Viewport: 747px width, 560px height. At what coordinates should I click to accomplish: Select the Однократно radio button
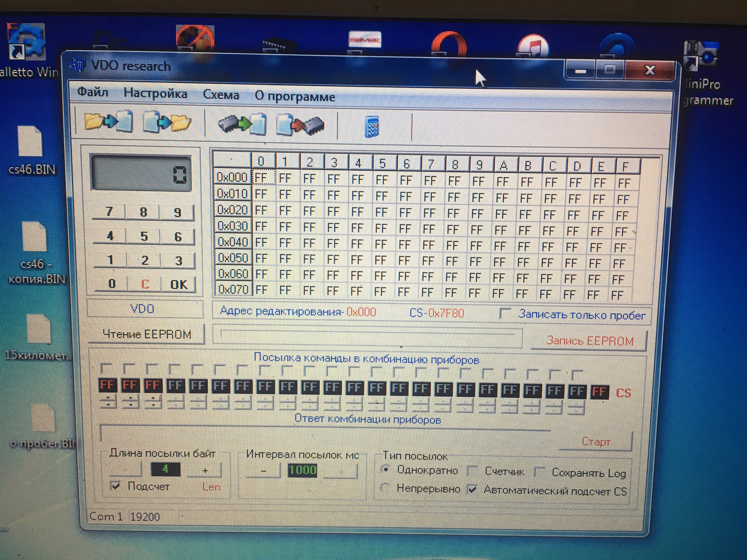(x=386, y=469)
